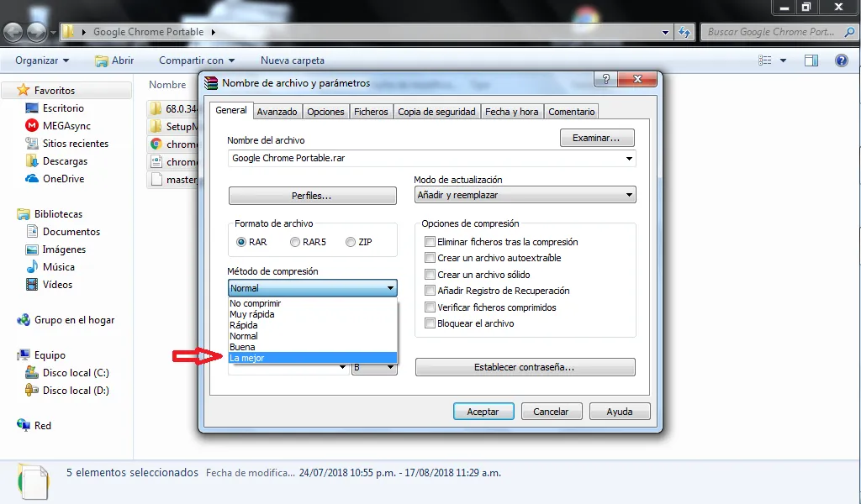Click the WinRAR dialog help question-mark button
Image resolution: width=861 pixels, height=504 pixels.
point(605,79)
